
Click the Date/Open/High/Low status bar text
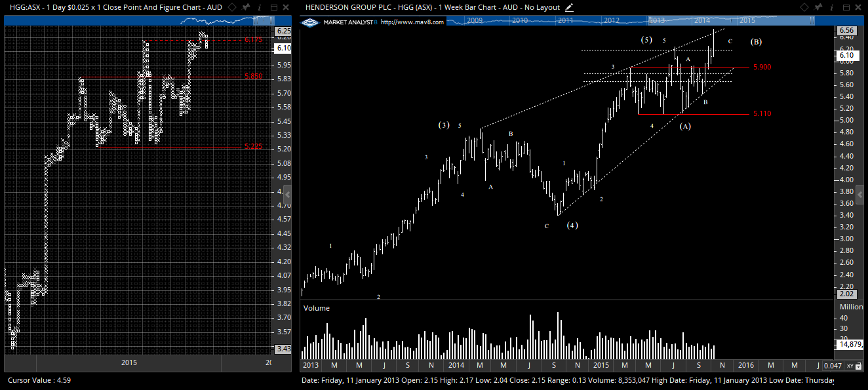pyautogui.click(x=568, y=380)
